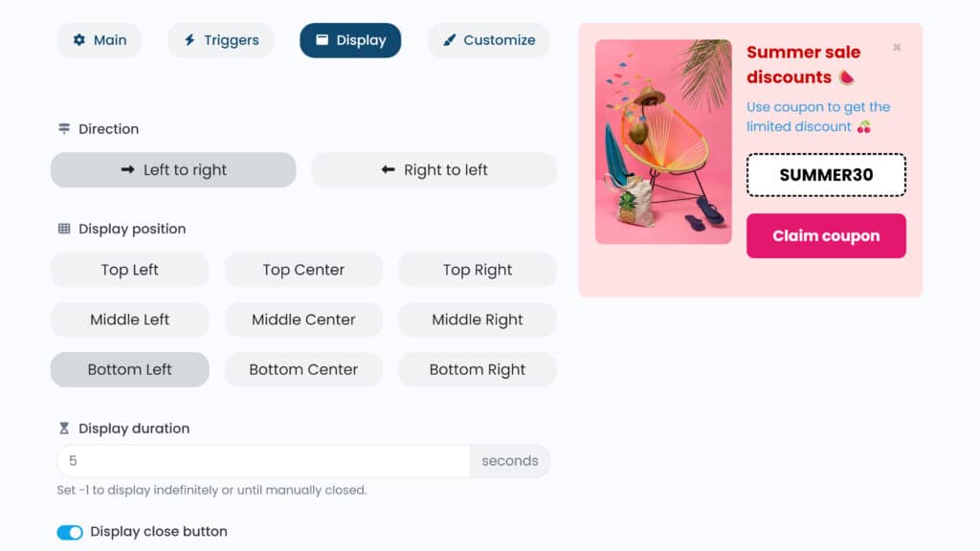Screen dimensions: 980x551
Task: Choose Bottom Center display position
Action: pyautogui.click(x=303, y=369)
